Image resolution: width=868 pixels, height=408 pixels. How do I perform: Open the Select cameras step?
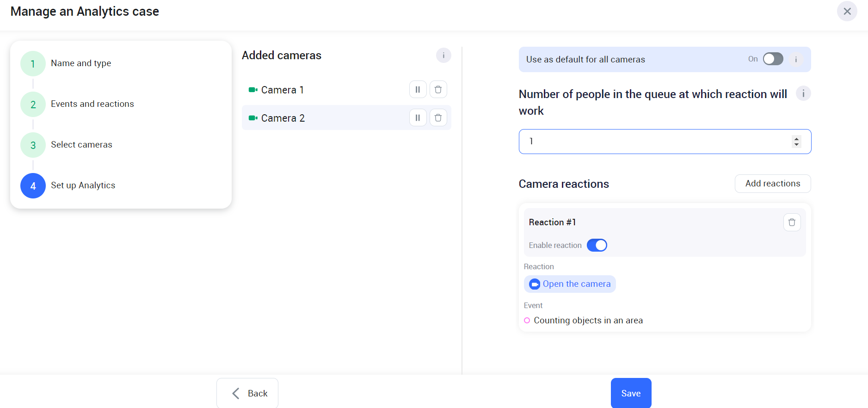coord(81,145)
